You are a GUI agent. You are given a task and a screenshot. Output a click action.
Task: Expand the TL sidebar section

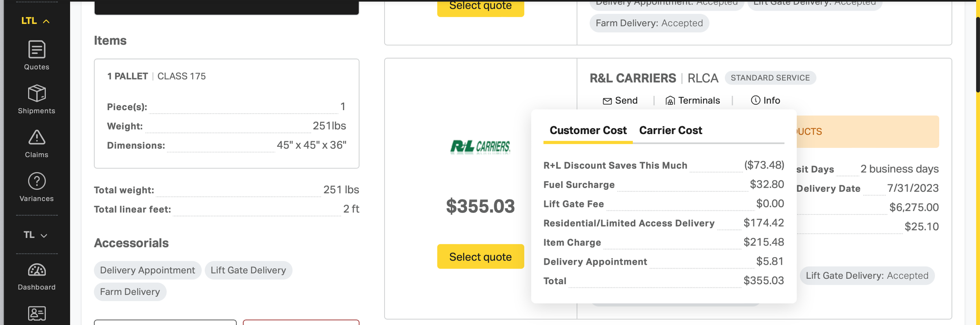pos(35,235)
